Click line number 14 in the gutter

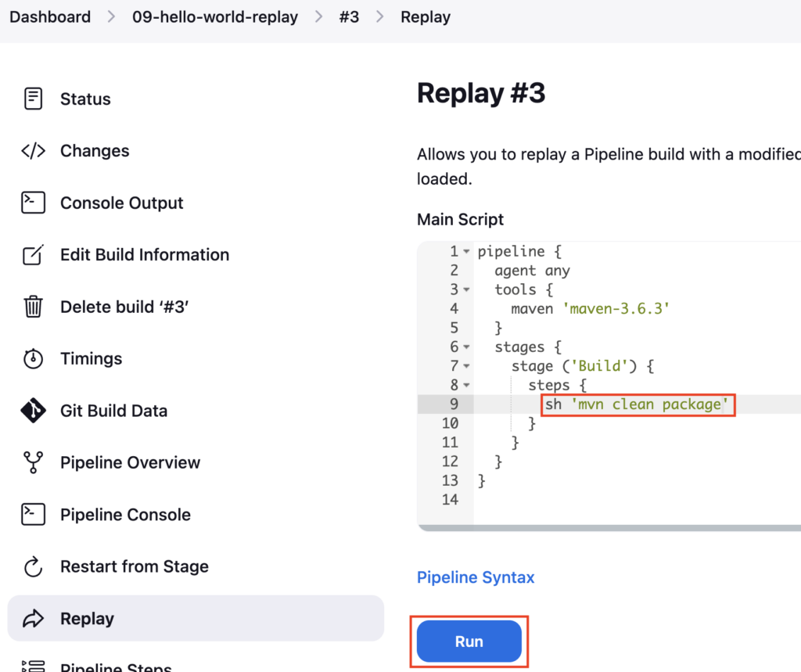point(450,499)
